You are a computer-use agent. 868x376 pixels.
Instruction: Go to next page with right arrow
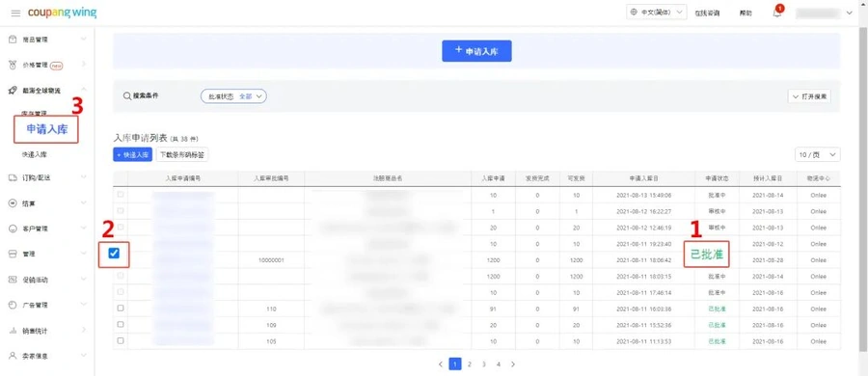pyautogui.click(x=513, y=364)
